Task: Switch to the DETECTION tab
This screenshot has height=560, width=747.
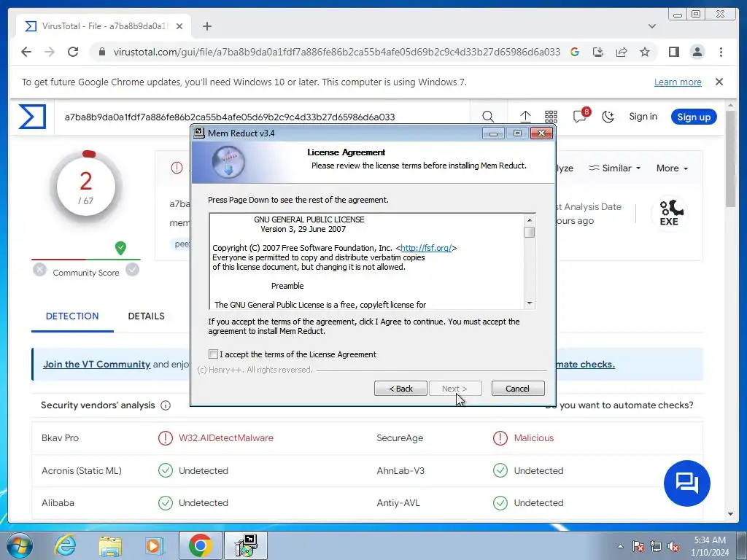Action: 72,316
